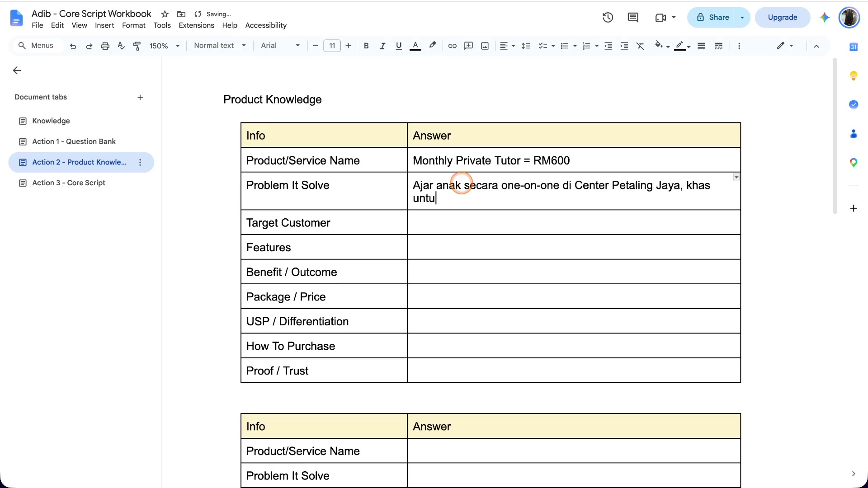Increase font size with plus
Image resolution: width=868 pixels, height=488 pixels.
point(348,46)
